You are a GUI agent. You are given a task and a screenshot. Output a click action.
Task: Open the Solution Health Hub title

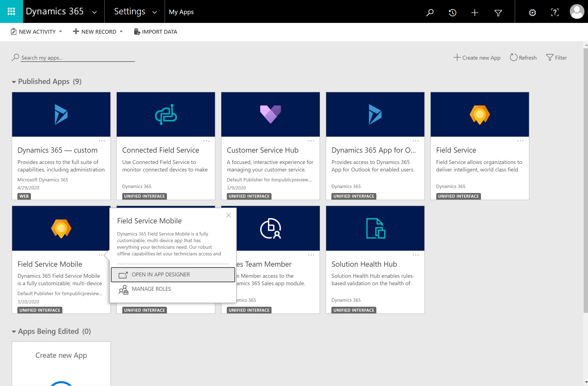[364, 264]
